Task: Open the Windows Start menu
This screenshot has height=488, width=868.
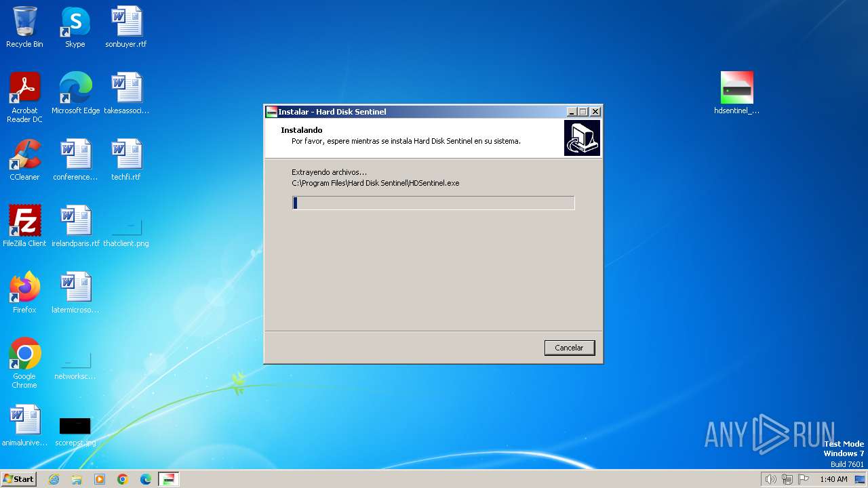Action: pyautogui.click(x=19, y=479)
